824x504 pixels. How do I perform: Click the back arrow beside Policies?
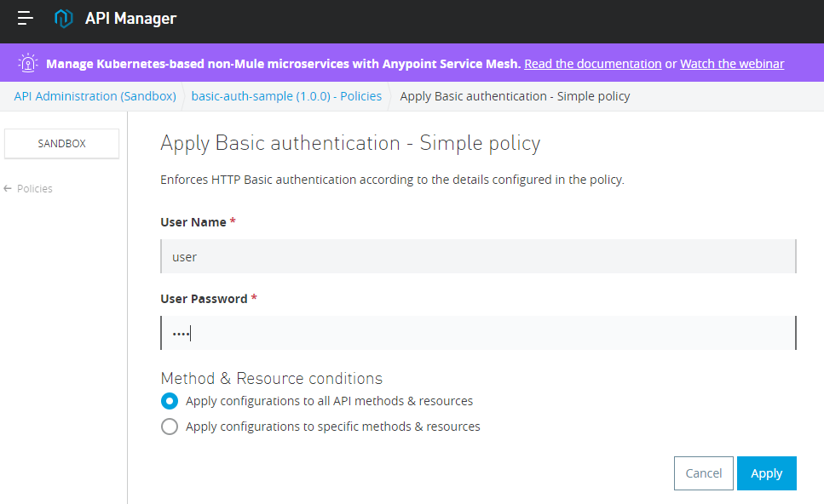point(8,188)
